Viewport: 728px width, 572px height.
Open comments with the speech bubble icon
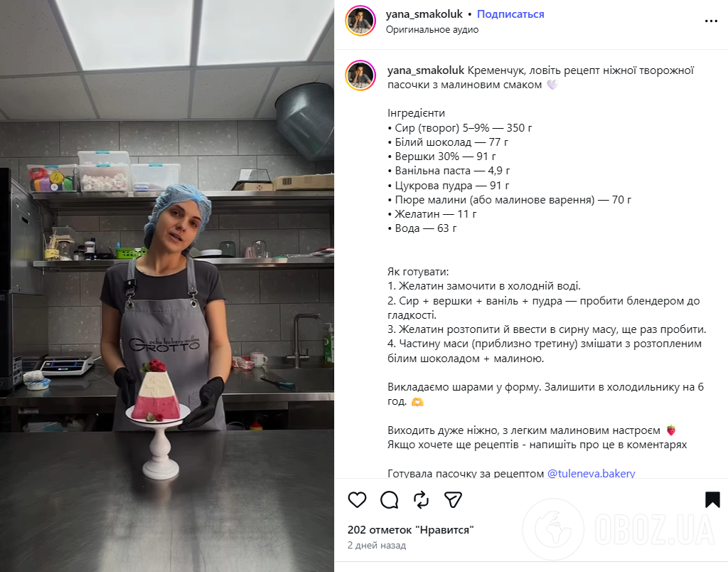[389, 499]
